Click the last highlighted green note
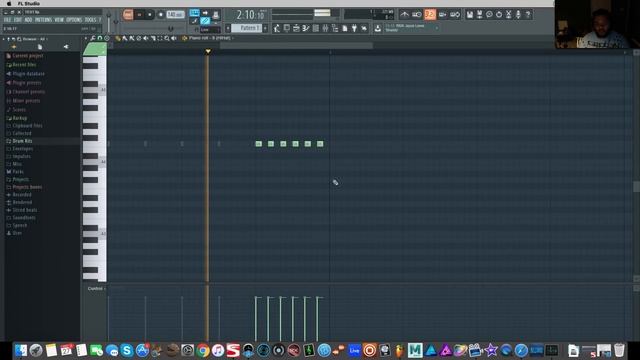Viewport: 640px width, 360px height. 320,144
